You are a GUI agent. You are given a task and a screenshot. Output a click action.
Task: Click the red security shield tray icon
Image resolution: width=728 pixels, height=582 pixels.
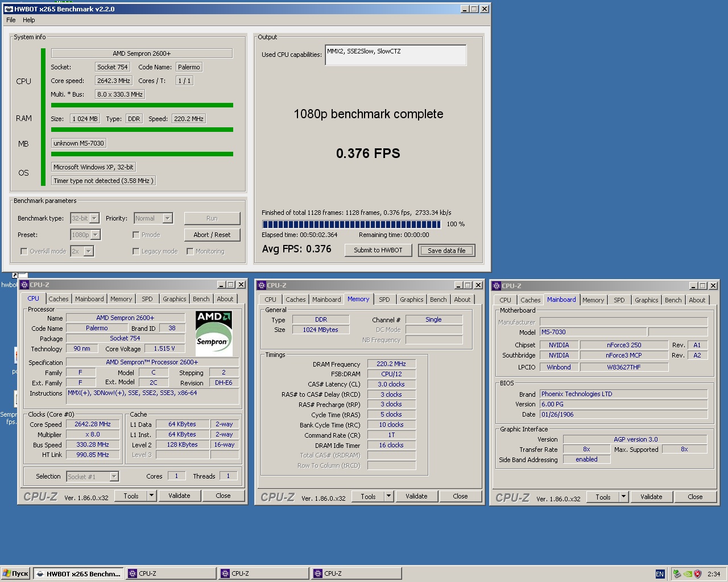tap(697, 573)
